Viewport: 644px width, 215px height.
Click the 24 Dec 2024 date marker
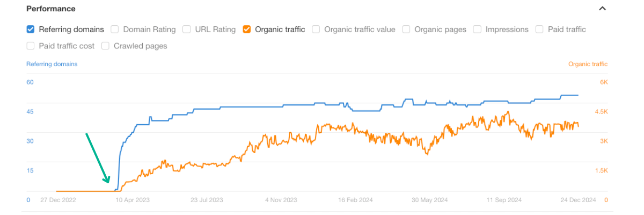579,200
